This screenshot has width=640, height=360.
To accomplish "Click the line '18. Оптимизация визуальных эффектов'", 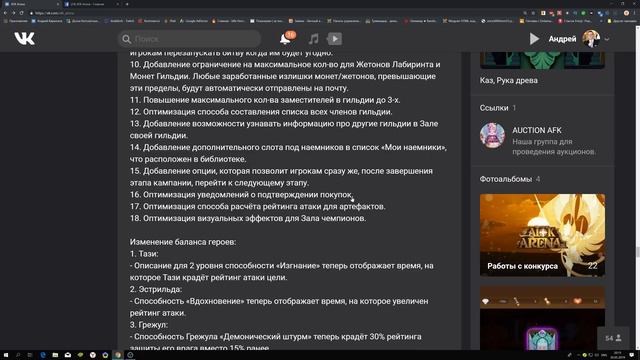I will click(248, 218).
